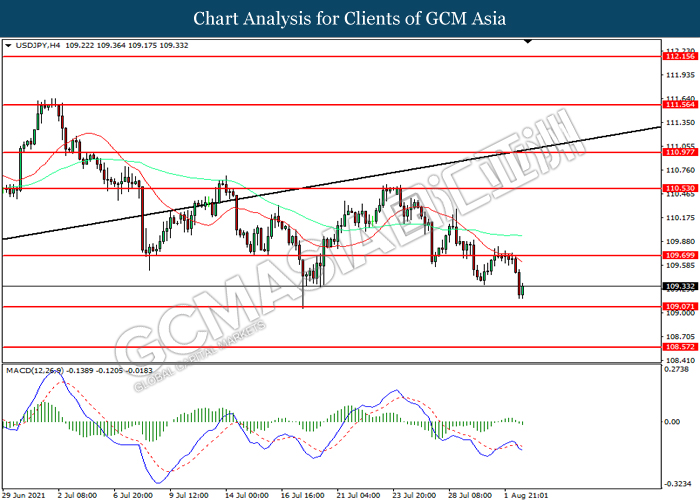Select the 110.530 red price label
This screenshot has width=700, height=500.
click(x=680, y=188)
